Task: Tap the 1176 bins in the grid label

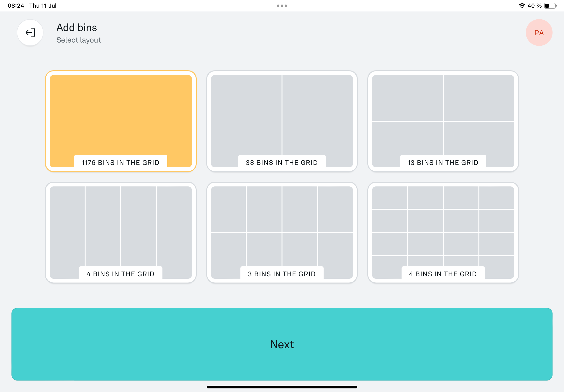Action: 120,163
